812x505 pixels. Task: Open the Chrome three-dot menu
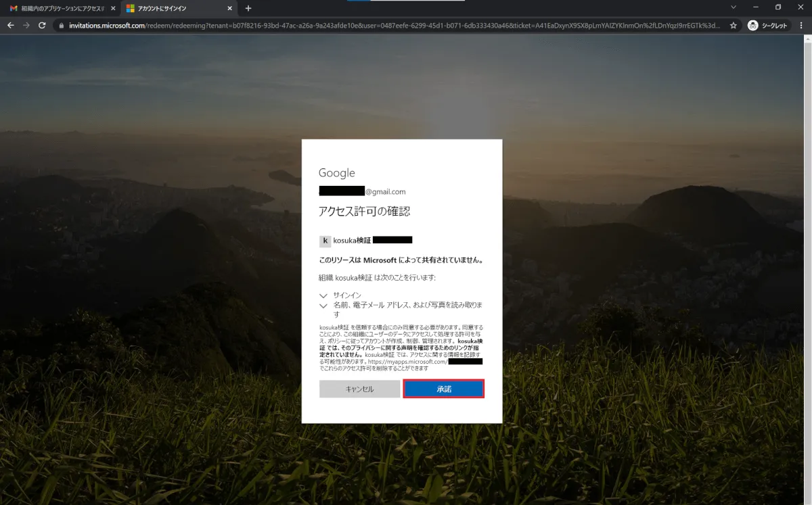coord(803,25)
